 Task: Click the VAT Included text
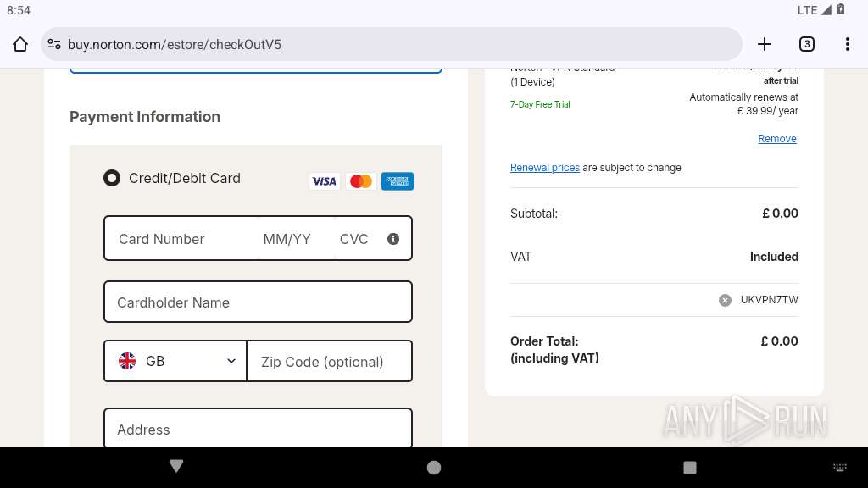click(774, 257)
